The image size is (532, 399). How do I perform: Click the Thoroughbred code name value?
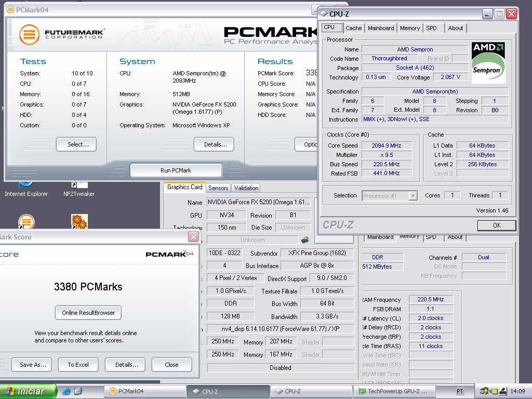[x=389, y=58]
